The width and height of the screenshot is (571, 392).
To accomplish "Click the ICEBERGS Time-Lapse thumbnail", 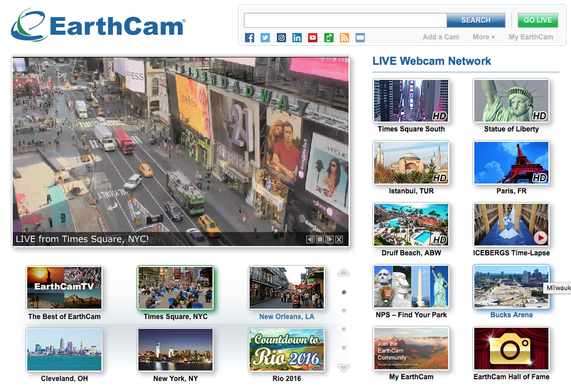I will click(511, 224).
